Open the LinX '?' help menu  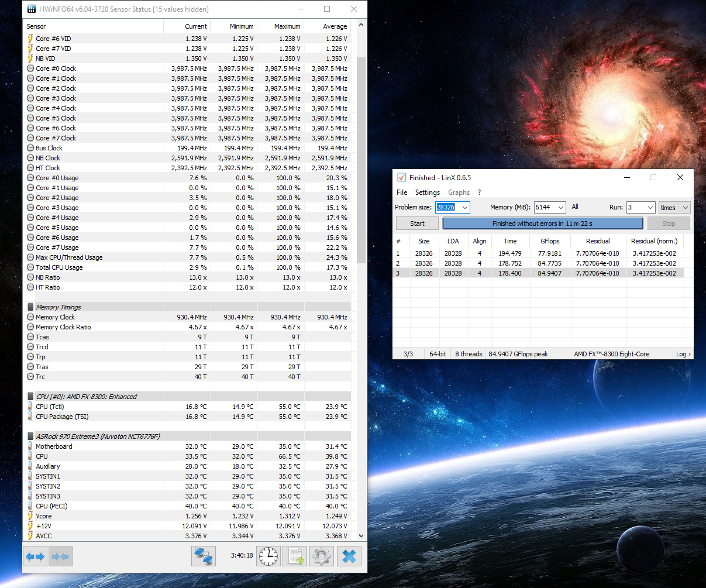[479, 192]
